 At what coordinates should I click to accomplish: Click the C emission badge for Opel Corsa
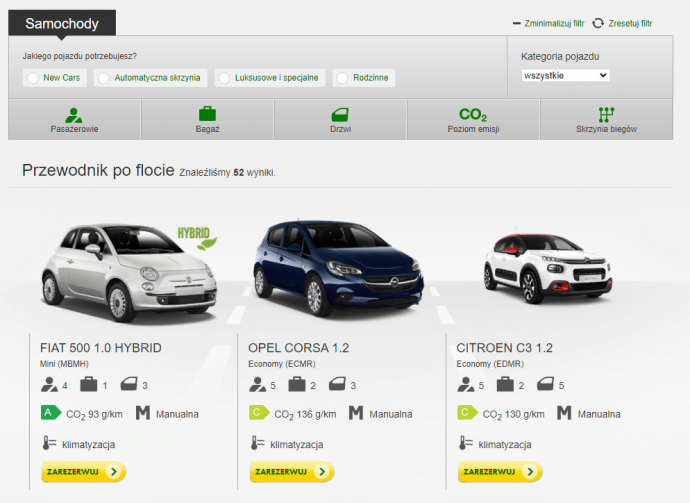click(x=259, y=413)
